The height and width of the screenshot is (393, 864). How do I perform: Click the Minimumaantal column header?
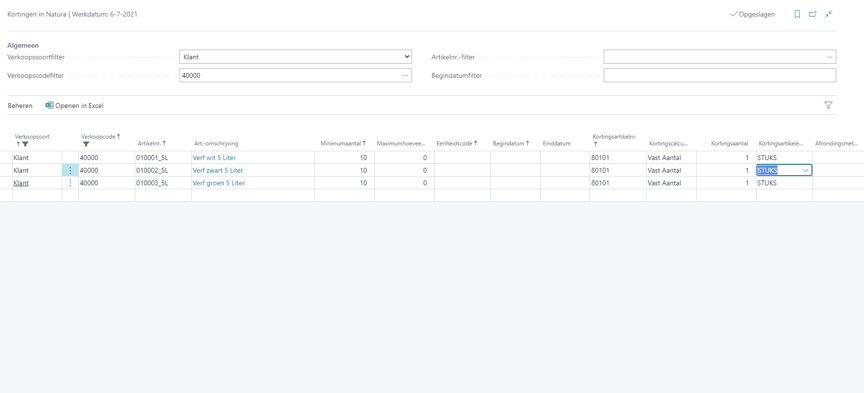[x=343, y=143]
